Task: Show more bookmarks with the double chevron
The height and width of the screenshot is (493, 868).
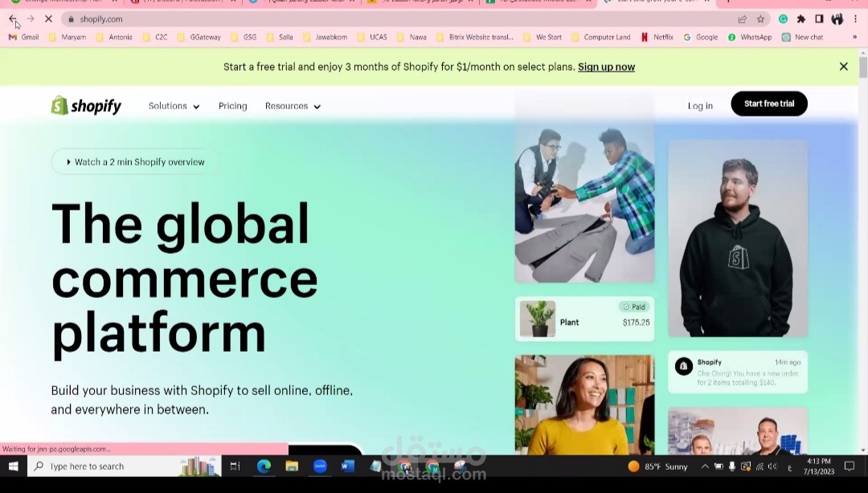Action: 854,37
